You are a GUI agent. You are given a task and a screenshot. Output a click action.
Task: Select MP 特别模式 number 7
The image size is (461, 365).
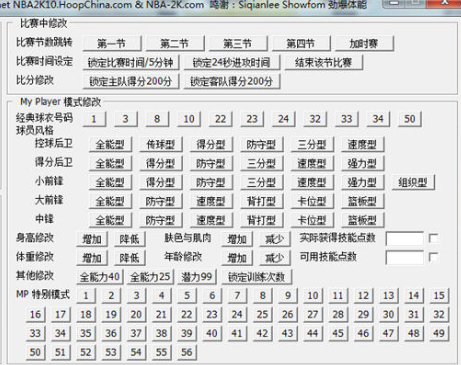237,296
